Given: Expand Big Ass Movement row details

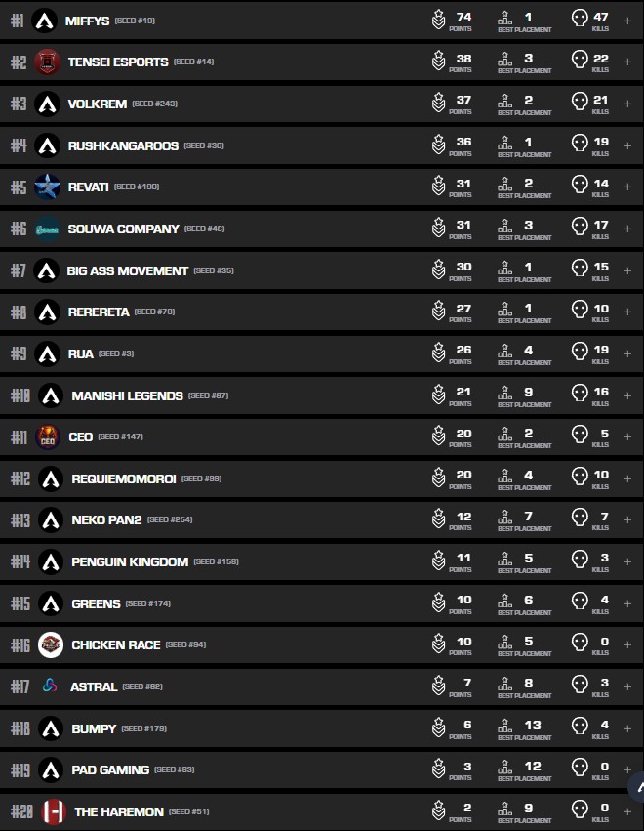Looking at the screenshot, I should (627, 270).
